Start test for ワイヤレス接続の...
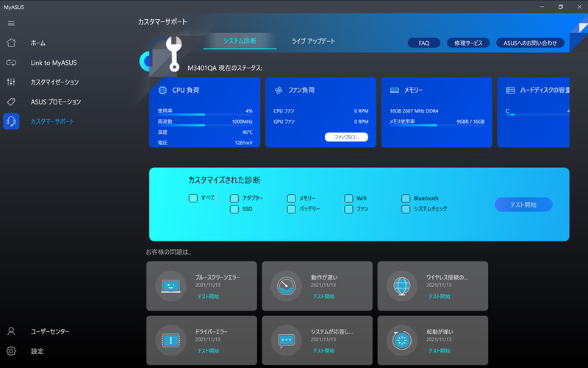Image resolution: width=588 pixels, height=368 pixels. pos(439,297)
